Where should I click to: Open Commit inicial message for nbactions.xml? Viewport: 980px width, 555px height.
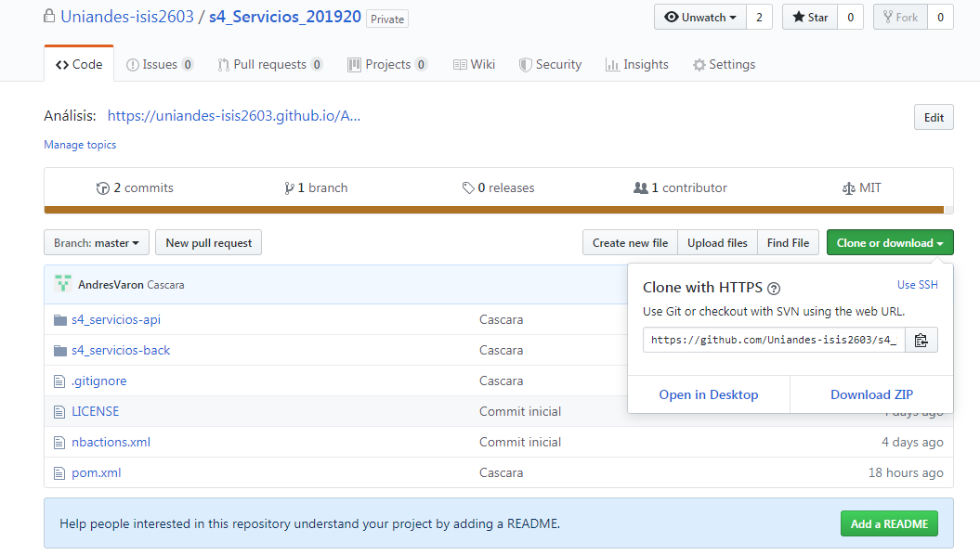[x=520, y=442]
